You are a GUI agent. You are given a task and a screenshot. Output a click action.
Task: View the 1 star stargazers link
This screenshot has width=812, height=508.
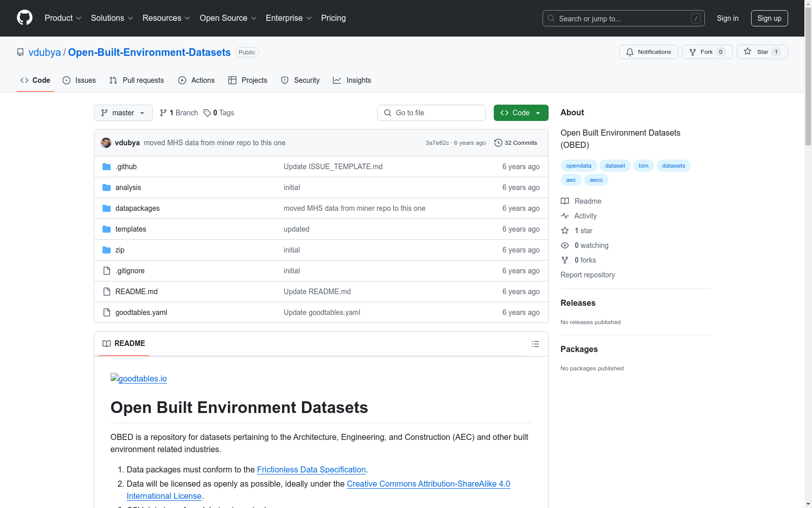coord(577,231)
